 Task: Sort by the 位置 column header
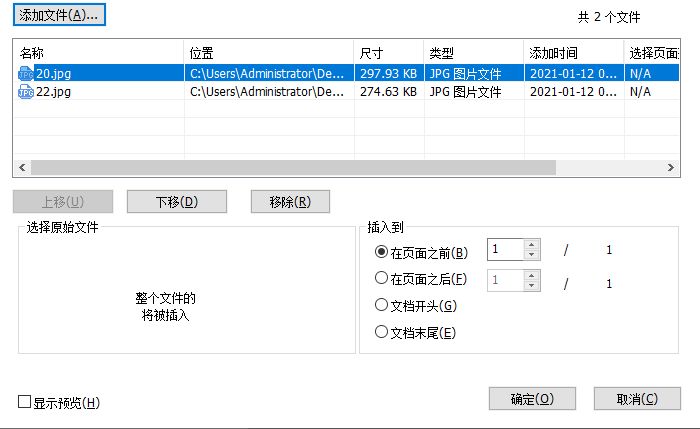click(269, 53)
